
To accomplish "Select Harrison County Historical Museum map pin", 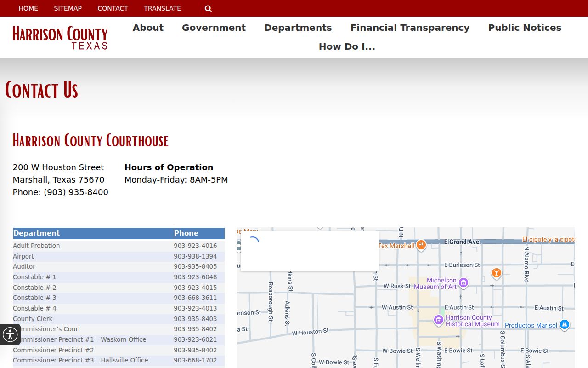I will pos(439,320).
